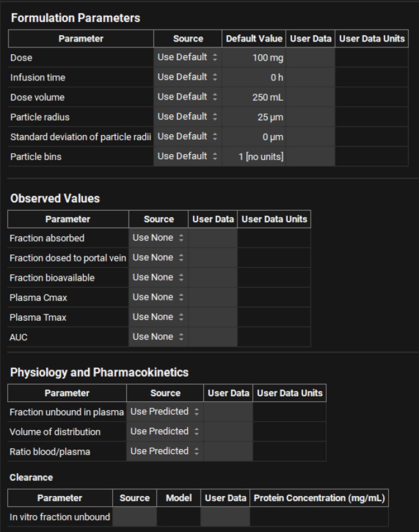The height and width of the screenshot is (532, 419).
Task: Click Volume of distribution User Data field
Action: click(228, 431)
